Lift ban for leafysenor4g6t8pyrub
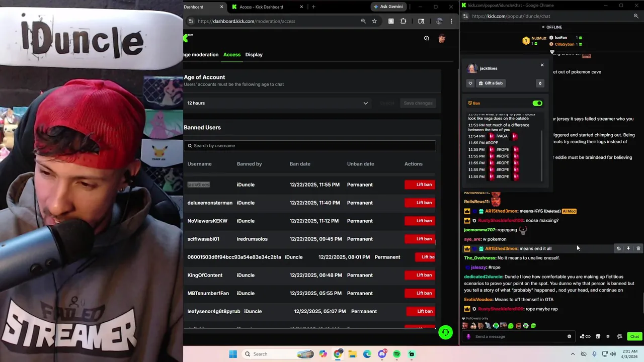 point(421,311)
